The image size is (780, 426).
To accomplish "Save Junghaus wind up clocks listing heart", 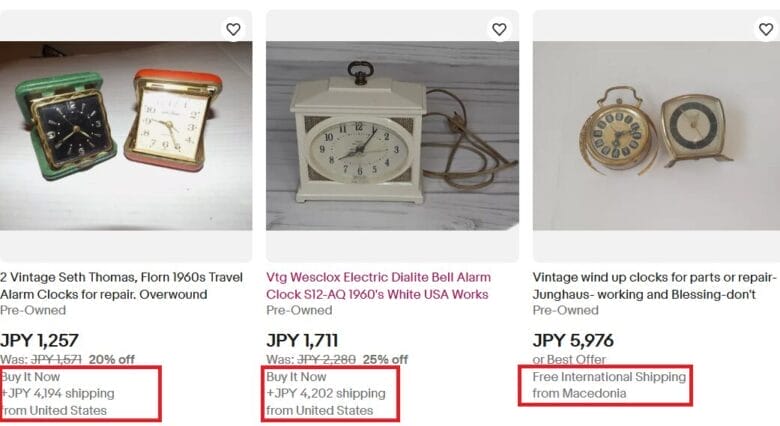I will pos(765,29).
